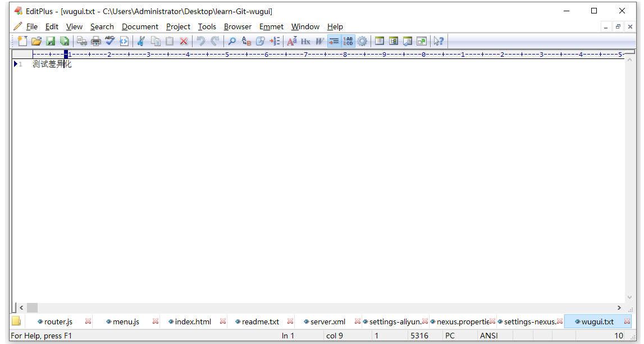Image resolution: width=644 pixels, height=344 pixels.
Task: Open the Tools menu
Action: point(207,27)
